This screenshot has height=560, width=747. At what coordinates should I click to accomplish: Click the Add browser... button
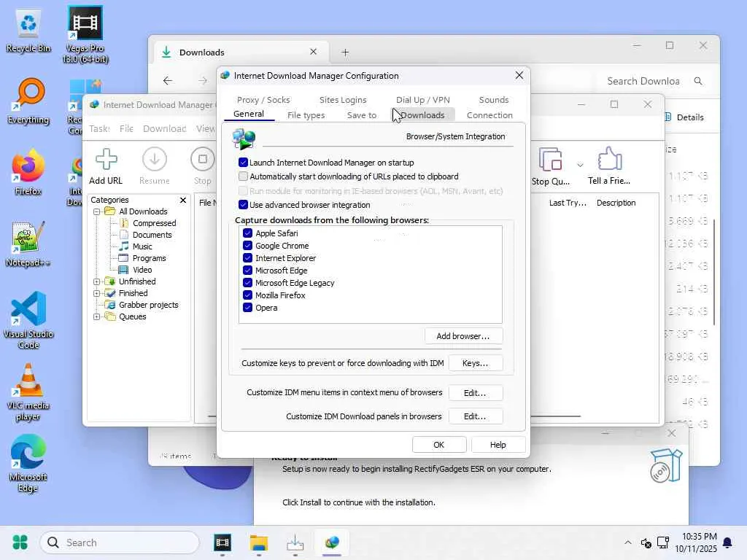(x=463, y=335)
